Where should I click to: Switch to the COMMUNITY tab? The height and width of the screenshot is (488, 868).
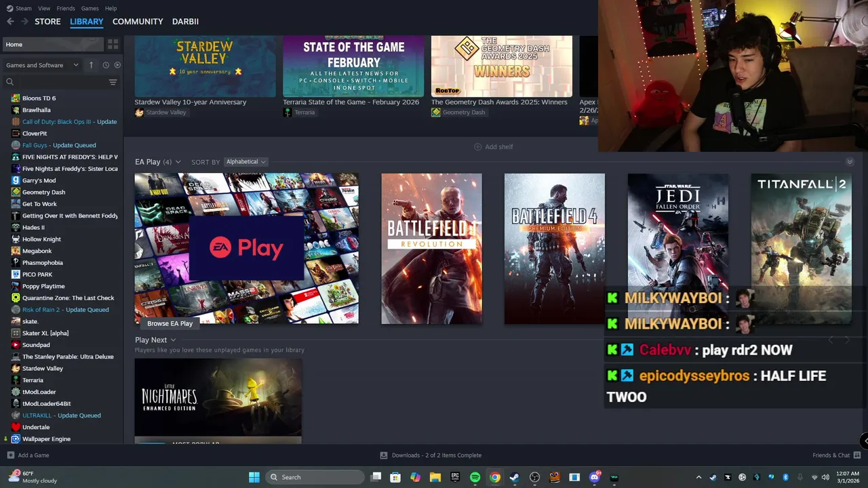pyautogui.click(x=138, y=22)
